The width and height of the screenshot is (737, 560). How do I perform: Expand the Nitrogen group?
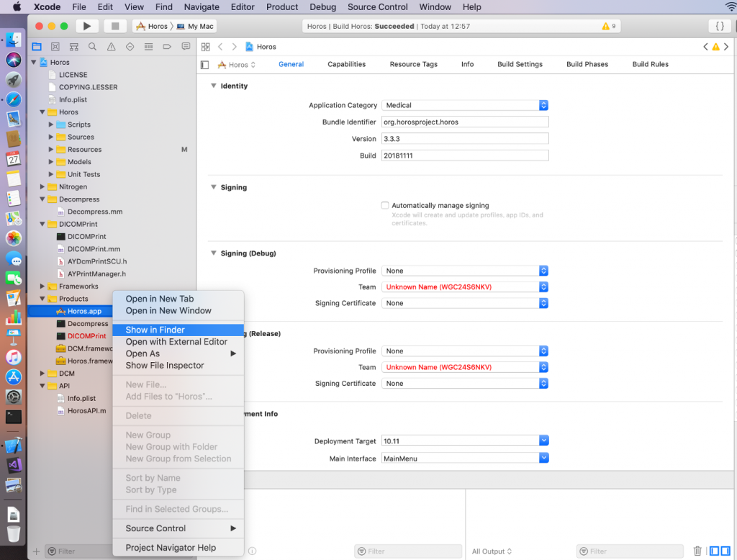pos(42,186)
